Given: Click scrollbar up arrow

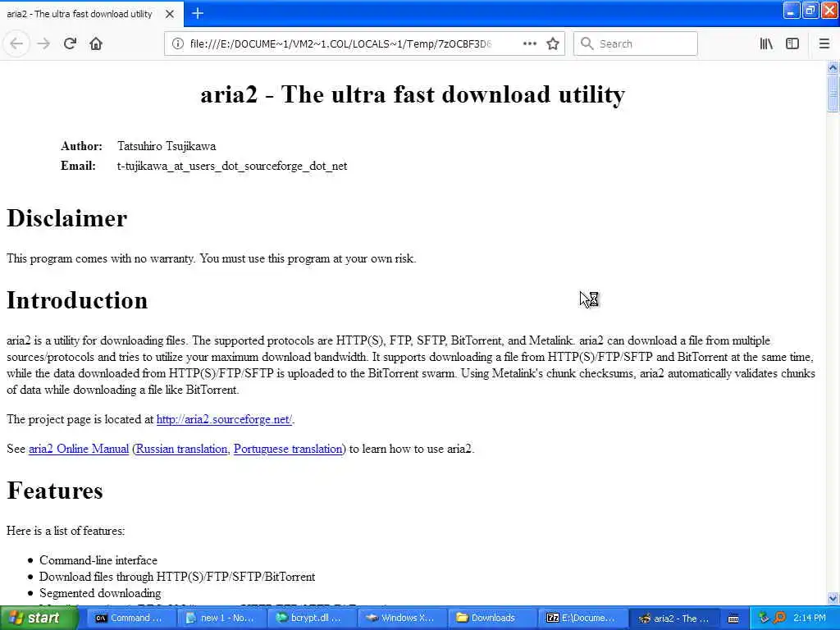Looking at the screenshot, I should point(833,67).
